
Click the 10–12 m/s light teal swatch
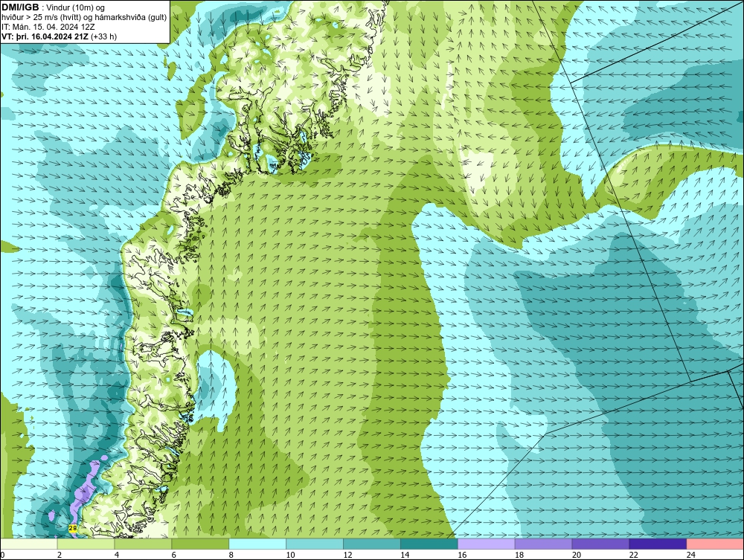(315, 544)
